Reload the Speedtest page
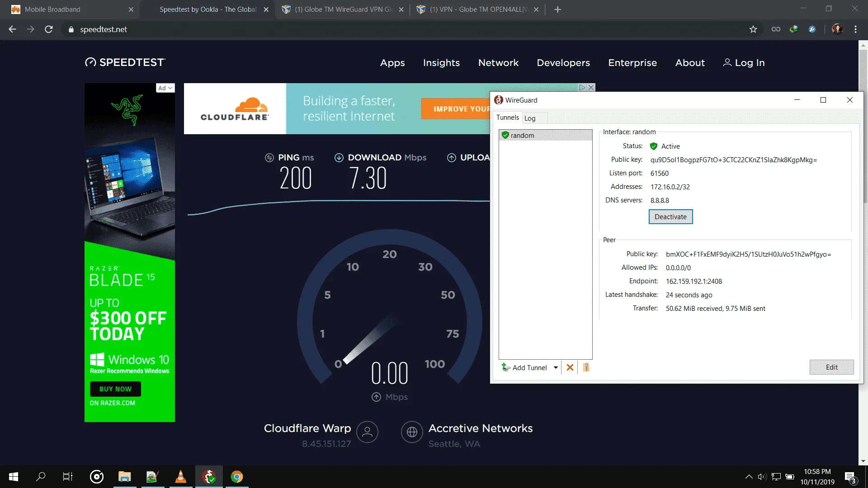This screenshot has width=868, height=488. [x=49, y=29]
